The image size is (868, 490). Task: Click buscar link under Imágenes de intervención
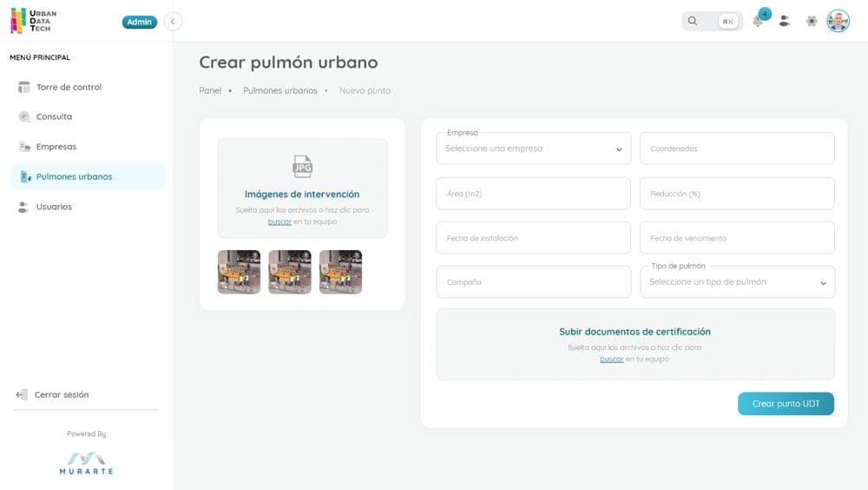279,222
